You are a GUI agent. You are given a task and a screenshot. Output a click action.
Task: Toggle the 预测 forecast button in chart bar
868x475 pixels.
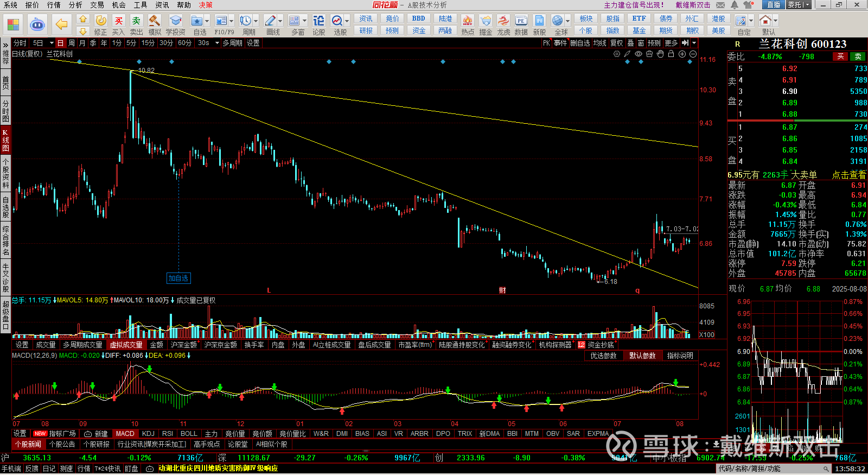click(654, 43)
